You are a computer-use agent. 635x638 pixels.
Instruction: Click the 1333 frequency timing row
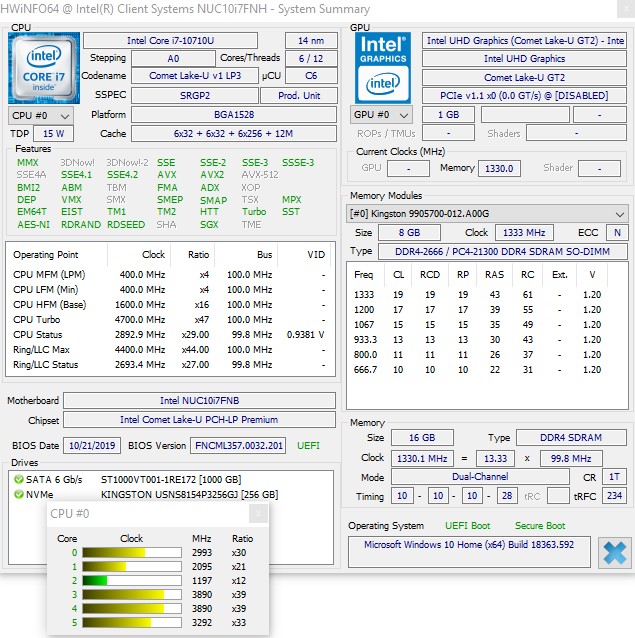tap(478, 295)
